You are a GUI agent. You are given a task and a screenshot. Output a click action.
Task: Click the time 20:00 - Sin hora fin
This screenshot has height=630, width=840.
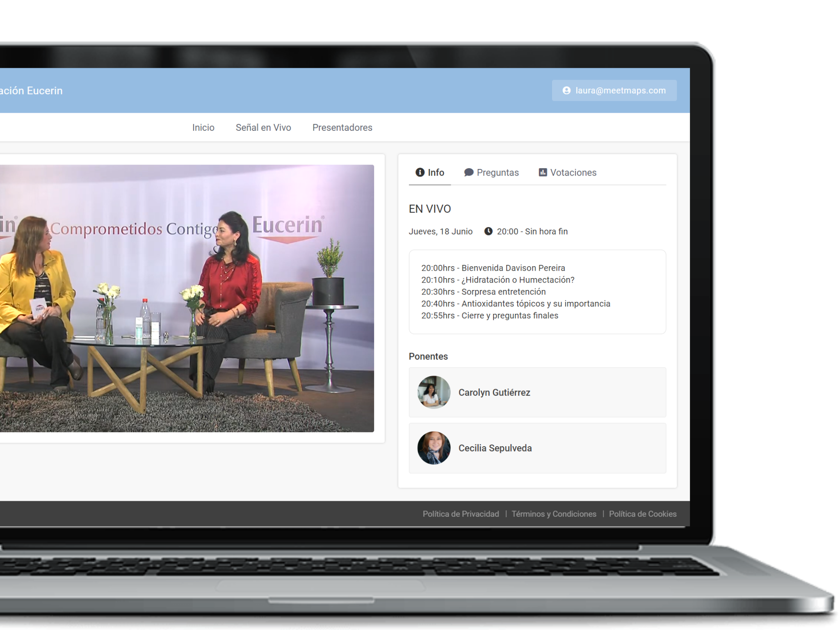pos(532,231)
